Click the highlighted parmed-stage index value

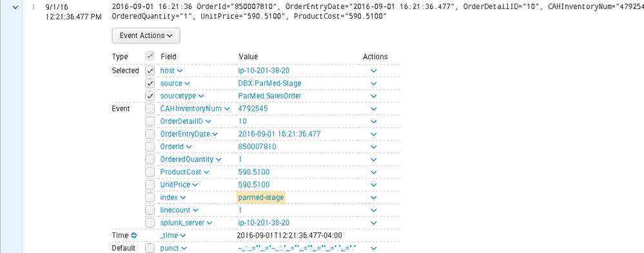261,198
